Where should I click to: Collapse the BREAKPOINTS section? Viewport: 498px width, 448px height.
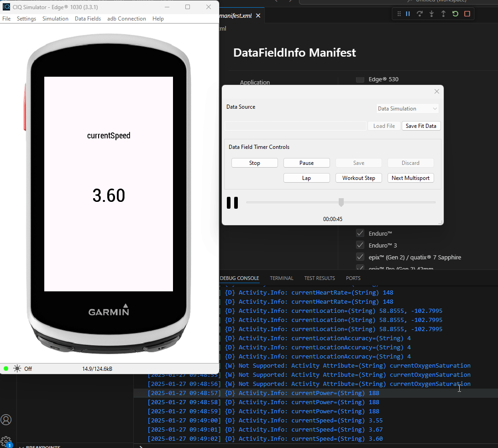(21, 447)
